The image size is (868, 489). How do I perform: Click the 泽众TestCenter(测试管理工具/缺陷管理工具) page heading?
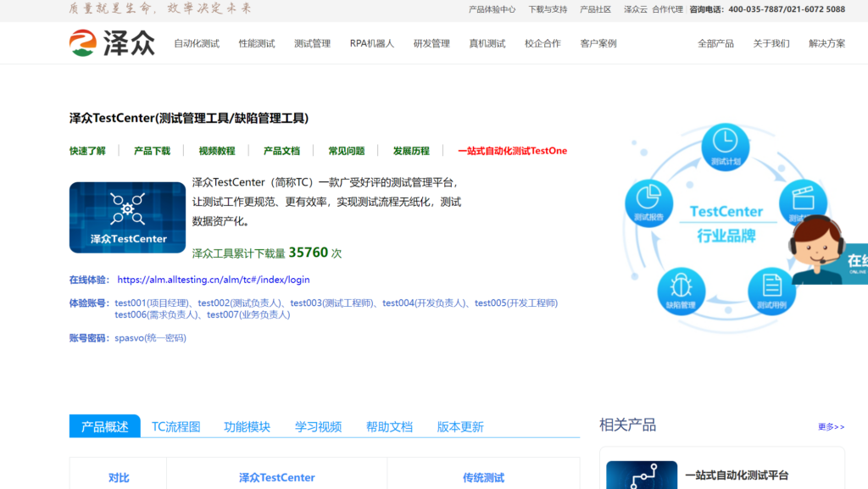click(189, 118)
